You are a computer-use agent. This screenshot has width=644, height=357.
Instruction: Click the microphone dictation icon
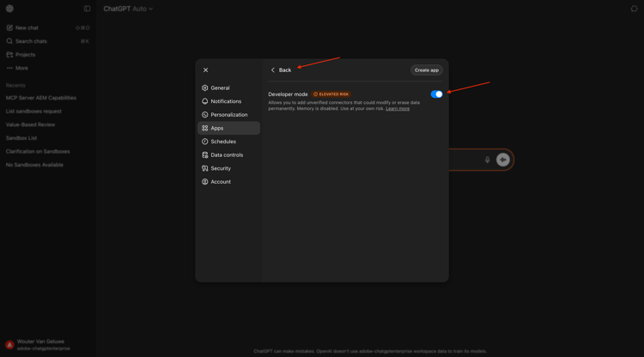pos(487,160)
